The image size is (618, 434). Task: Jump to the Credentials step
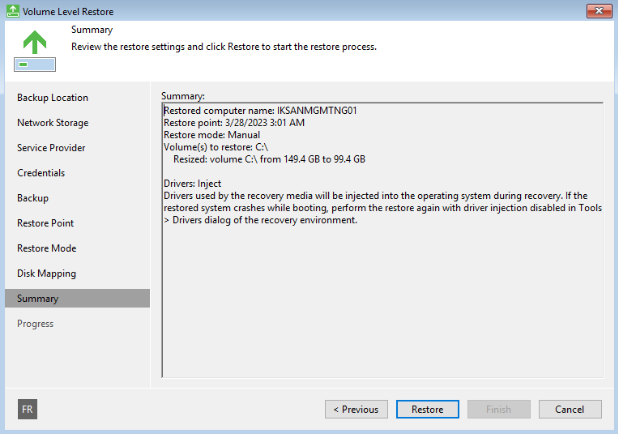[x=41, y=173]
